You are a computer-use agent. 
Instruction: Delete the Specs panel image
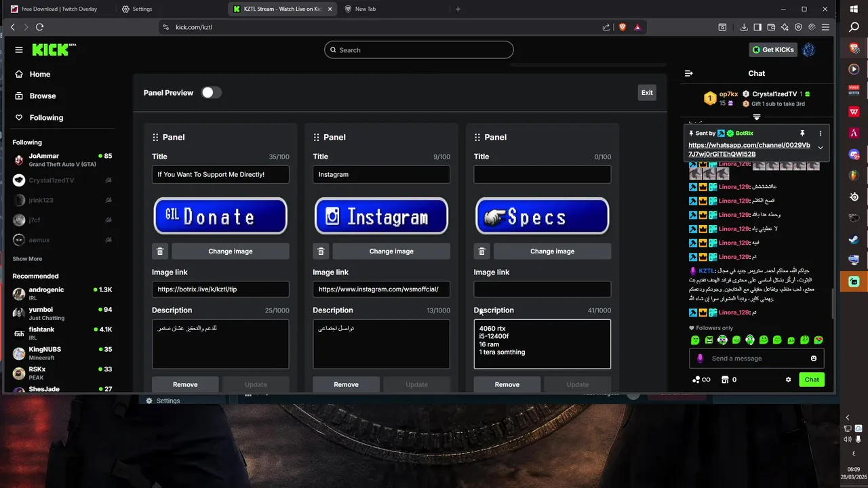(x=481, y=251)
